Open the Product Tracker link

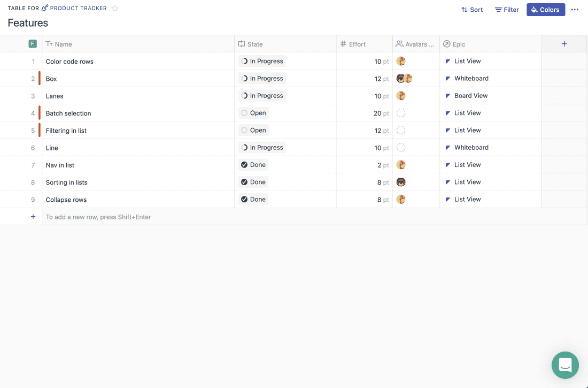point(78,9)
